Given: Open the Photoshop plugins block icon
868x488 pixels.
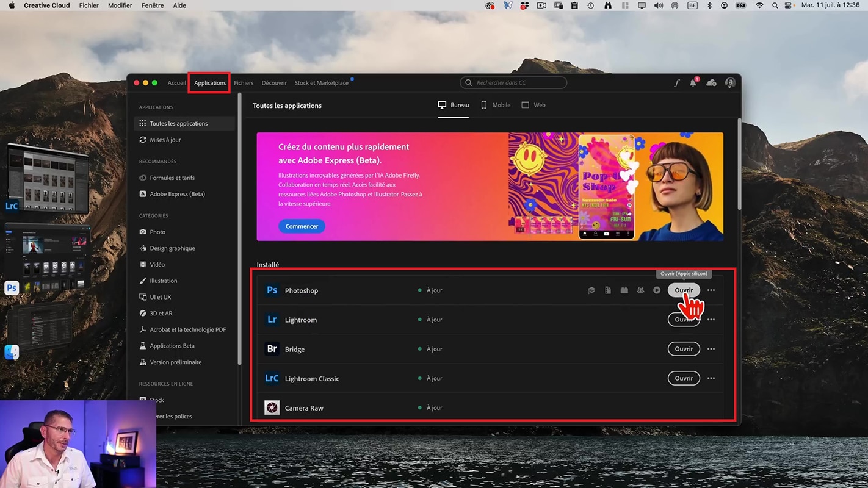Looking at the screenshot, I should point(624,290).
